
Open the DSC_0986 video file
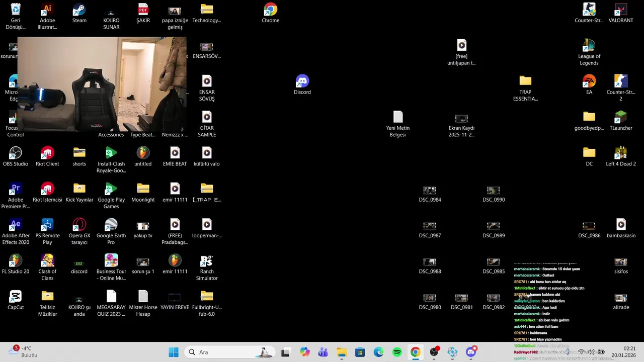(589, 230)
